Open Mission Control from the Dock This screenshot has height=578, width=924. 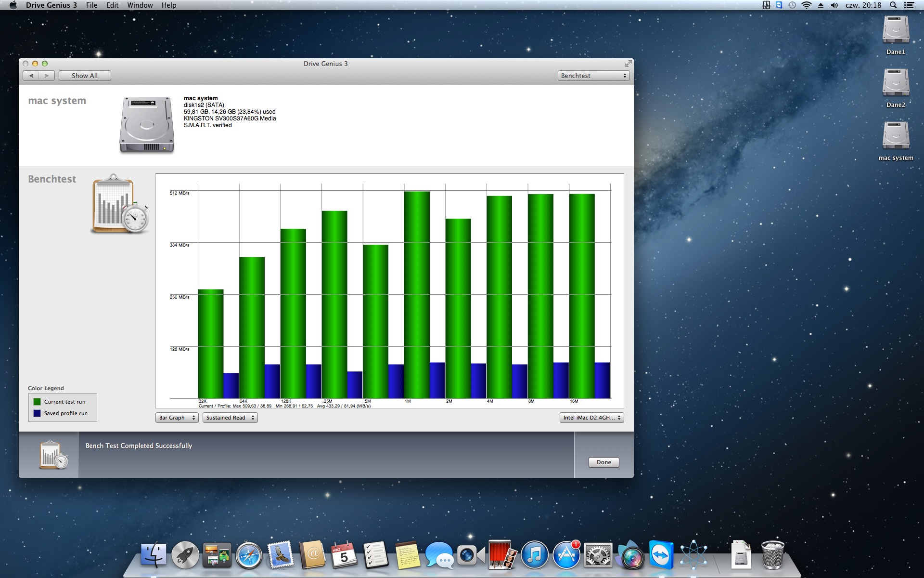[x=217, y=555]
